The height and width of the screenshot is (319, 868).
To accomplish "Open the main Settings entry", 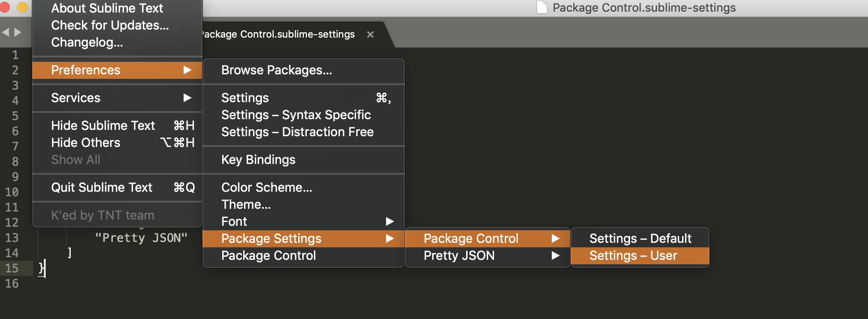I will (x=304, y=98).
